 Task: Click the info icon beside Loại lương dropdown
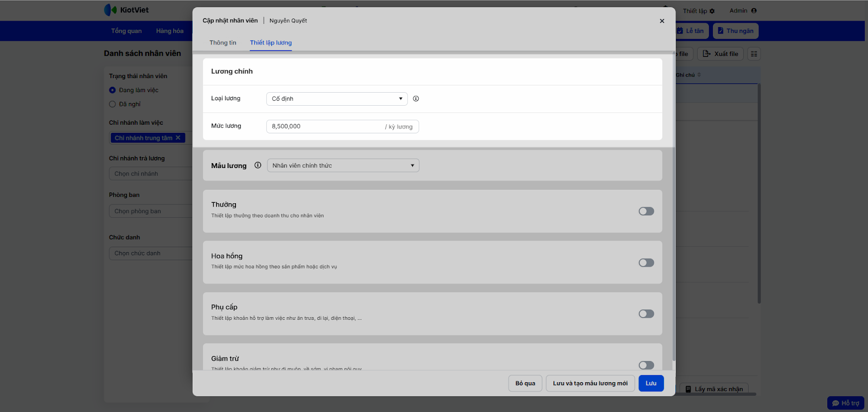point(416,99)
